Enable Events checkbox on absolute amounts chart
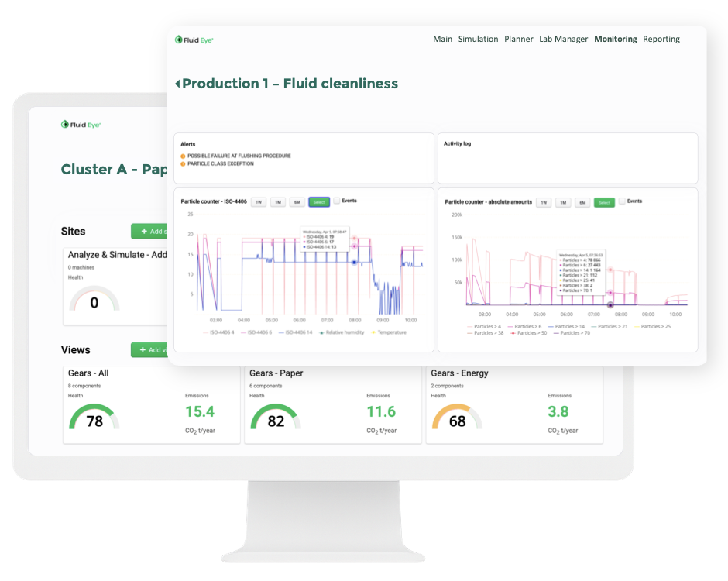The width and height of the screenshot is (728, 581). (x=622, y=201)
